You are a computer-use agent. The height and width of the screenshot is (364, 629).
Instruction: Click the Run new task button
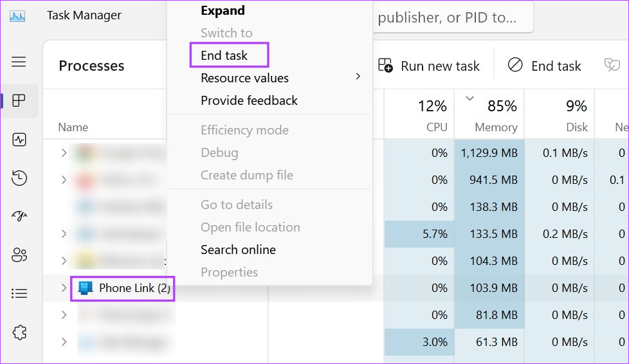click(429, 66)
